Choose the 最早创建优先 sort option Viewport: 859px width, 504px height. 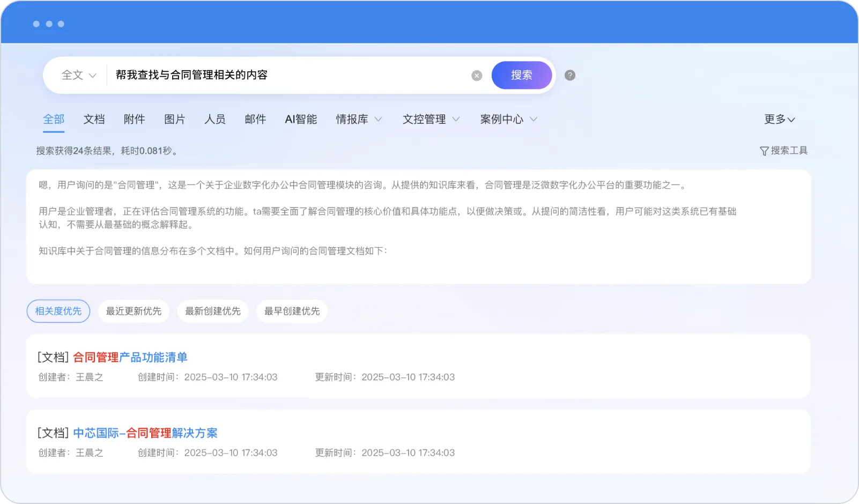[292, 311]
